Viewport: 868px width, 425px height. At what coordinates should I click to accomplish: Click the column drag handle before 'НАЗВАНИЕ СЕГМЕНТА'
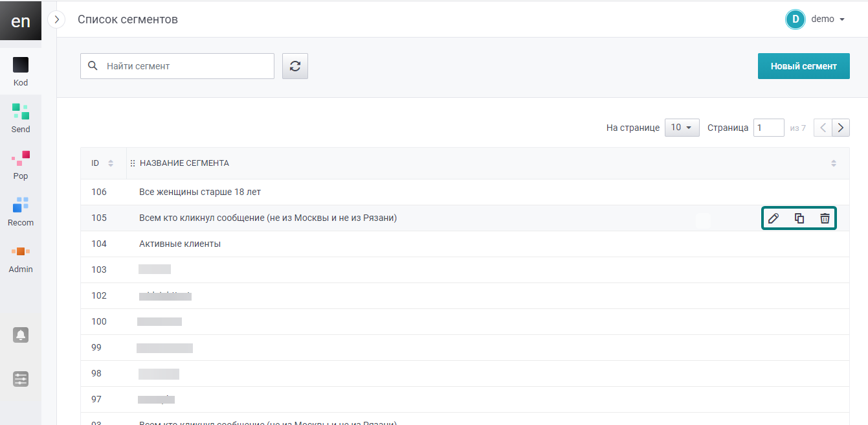click(x=133, y=163)
